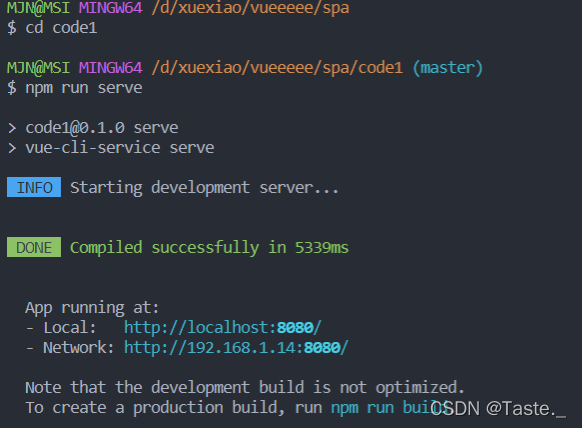Click the (master) branch label
Viewport: 582px width, 428px height.
pyautogui.click(x=448, y=68)
